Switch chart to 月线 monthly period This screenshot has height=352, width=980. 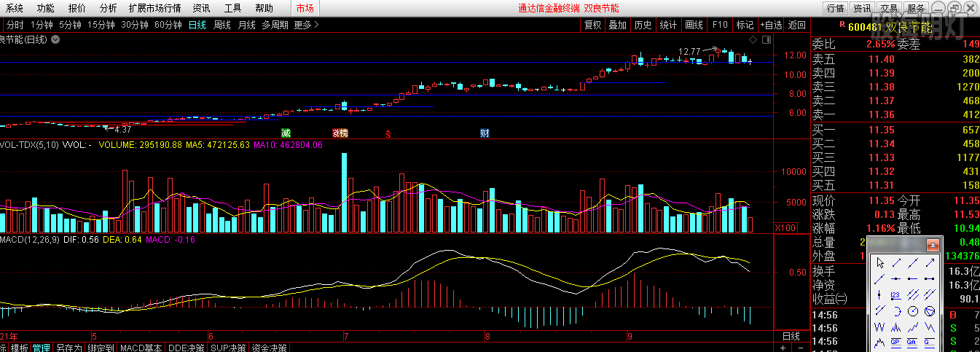coord(247,25)
